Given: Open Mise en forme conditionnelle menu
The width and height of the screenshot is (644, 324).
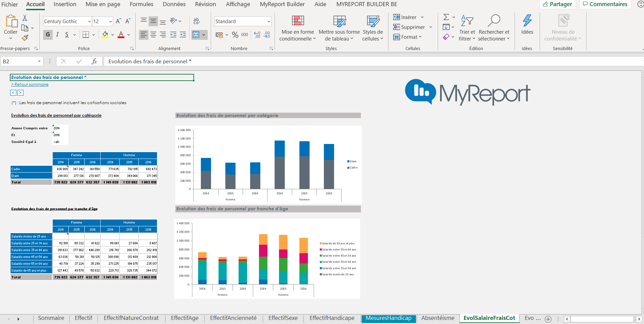Looking at the screenshot, I should [298, 28].
